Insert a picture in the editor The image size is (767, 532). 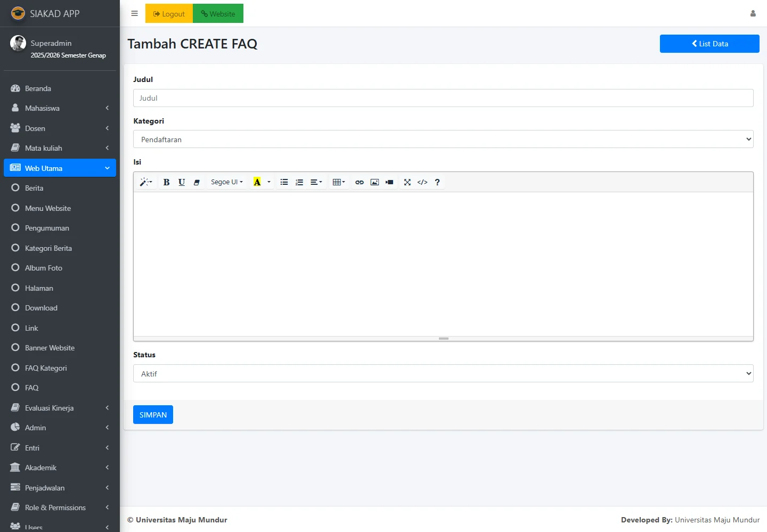pos(374,182)
